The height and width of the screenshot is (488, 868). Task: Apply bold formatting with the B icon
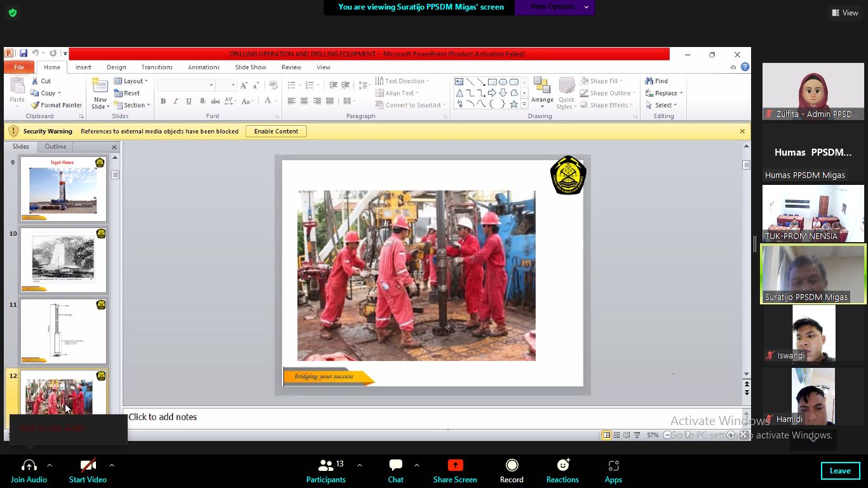pyautogui.click(x=163, y=101)
